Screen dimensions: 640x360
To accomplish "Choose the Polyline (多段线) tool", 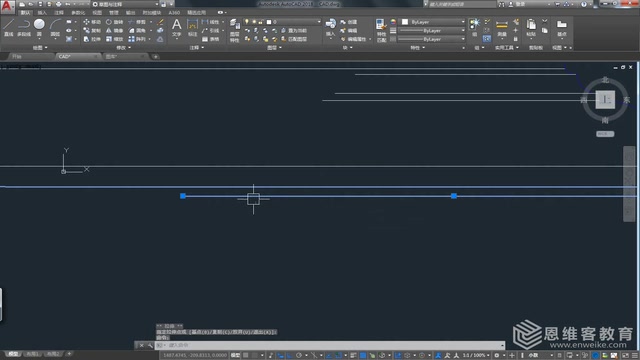I will 24,28.
